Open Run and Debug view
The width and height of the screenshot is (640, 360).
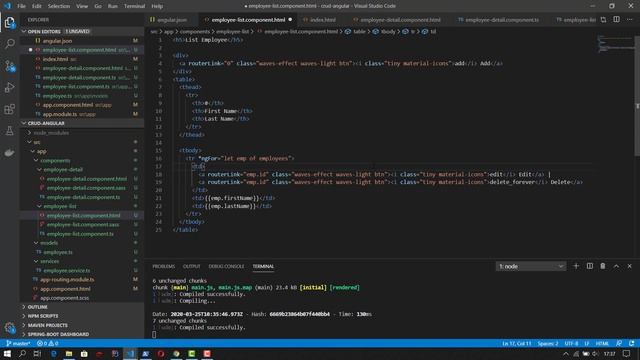click(9, 87)
